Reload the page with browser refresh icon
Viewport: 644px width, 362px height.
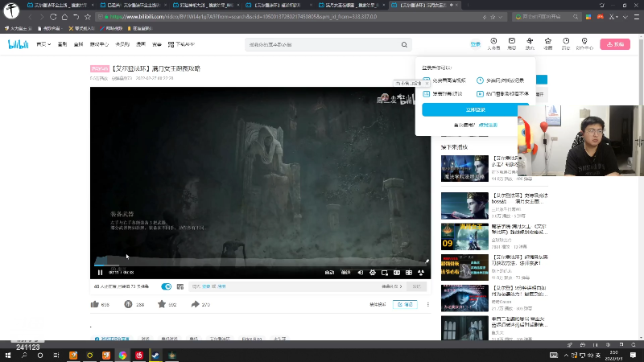53,17
